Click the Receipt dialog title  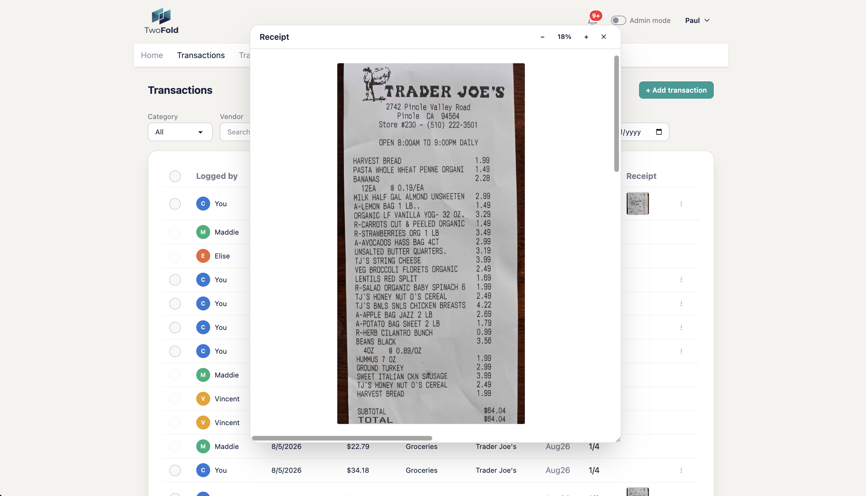[x=274, y=37]
